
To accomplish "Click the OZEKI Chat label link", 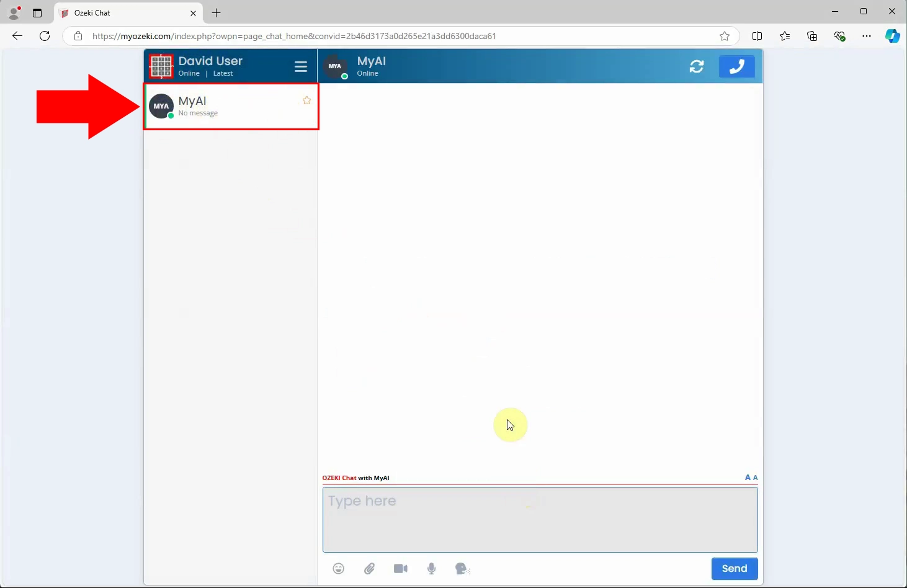I will 339,478.
